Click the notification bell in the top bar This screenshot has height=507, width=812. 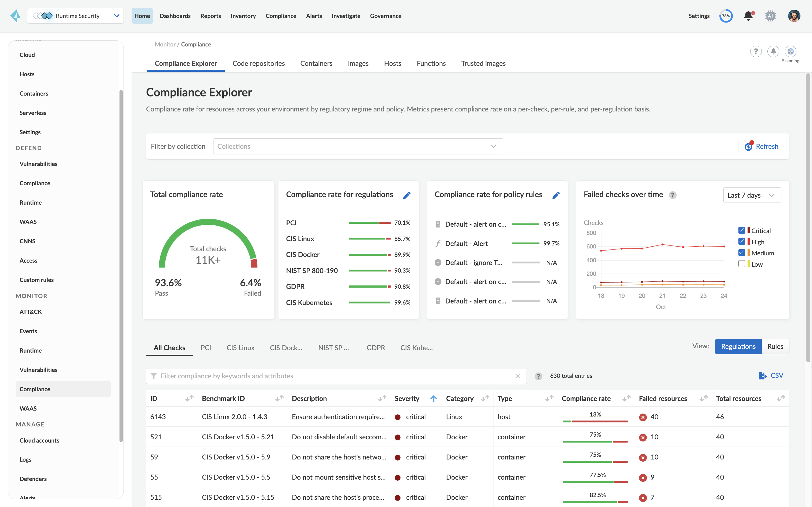click(748, 16)
